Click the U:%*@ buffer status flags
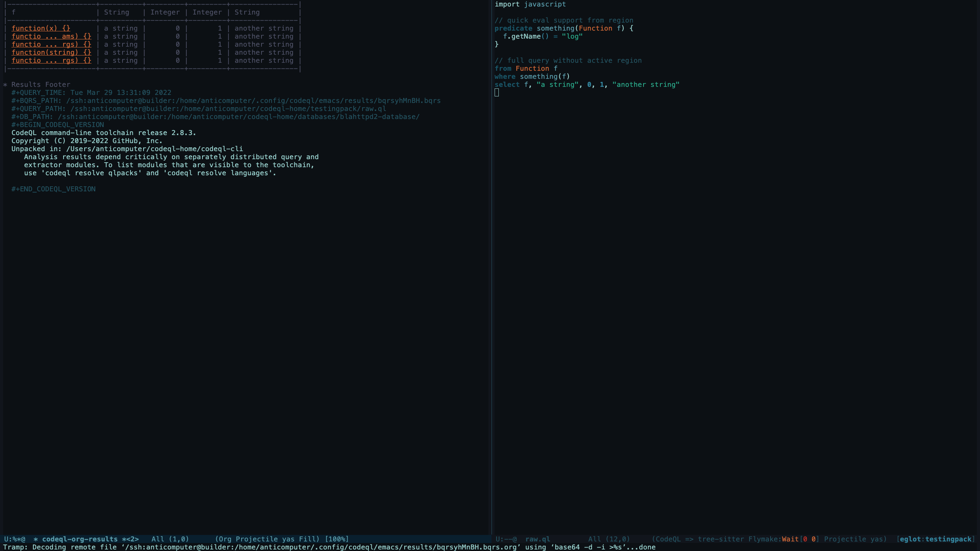Viewport: 980px width, 551px height. coord(14,539)
